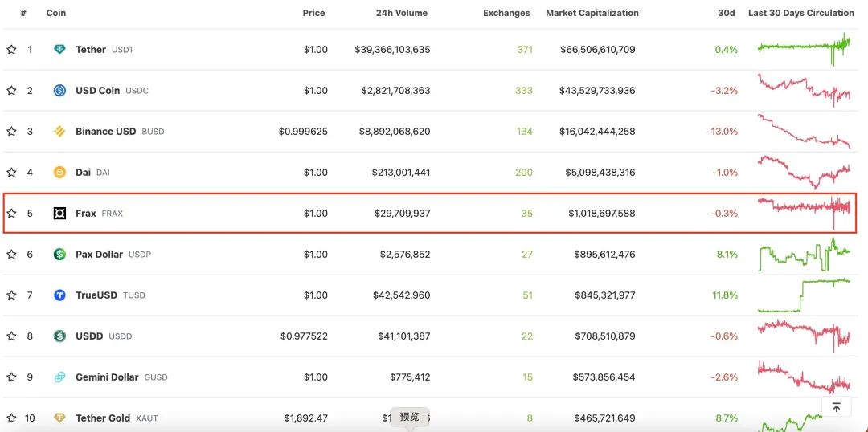Click the Binance USD logo icon
Image resolution: width=868 pixels, height=432 pixels.
59,132
